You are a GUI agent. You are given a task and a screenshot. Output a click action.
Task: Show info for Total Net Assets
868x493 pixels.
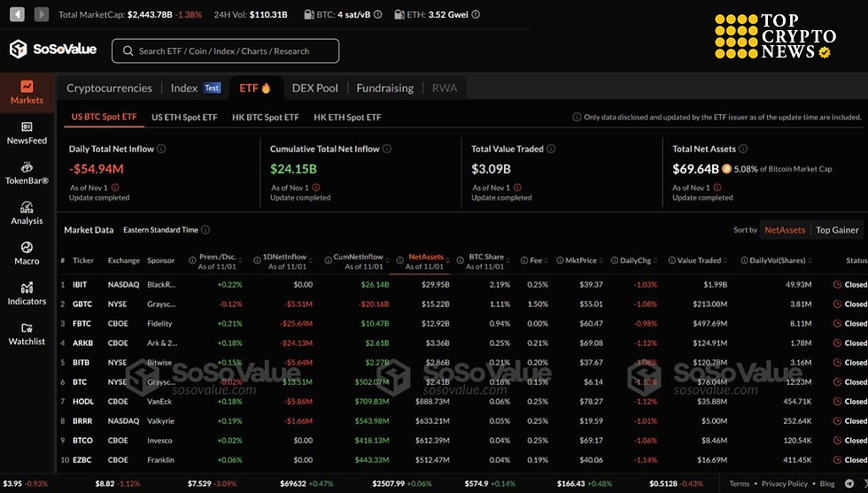point(743,149)
